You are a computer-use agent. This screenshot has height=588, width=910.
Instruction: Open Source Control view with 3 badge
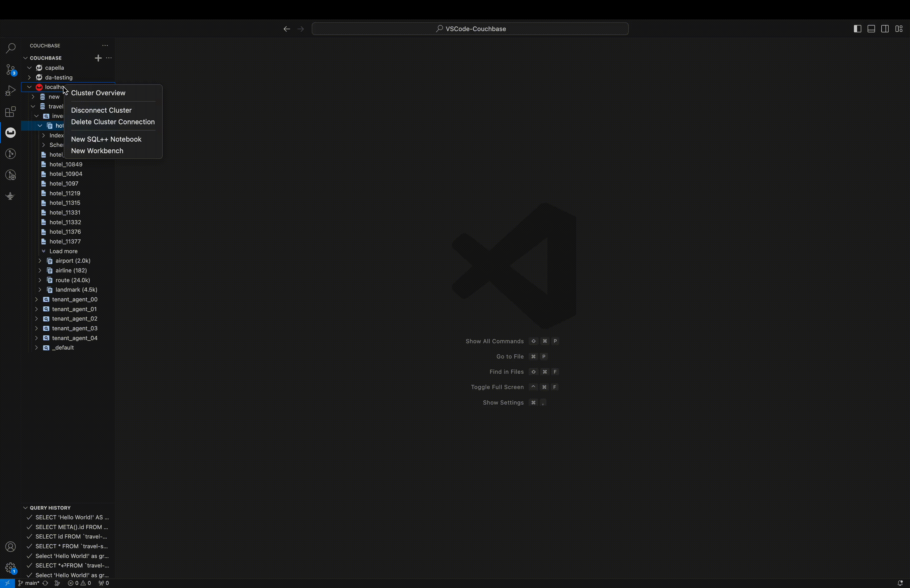click(10, 70)
